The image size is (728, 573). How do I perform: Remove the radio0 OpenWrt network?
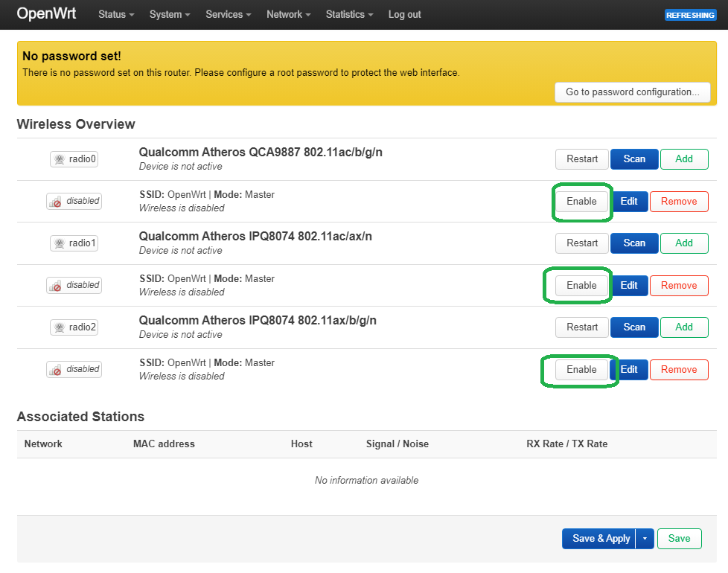point(679,202)
